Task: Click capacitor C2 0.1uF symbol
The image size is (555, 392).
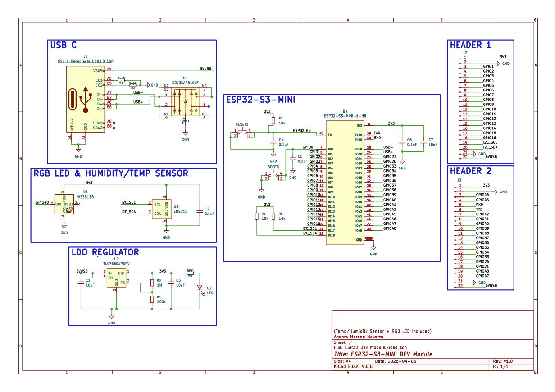Action: (x=200, y=212)
